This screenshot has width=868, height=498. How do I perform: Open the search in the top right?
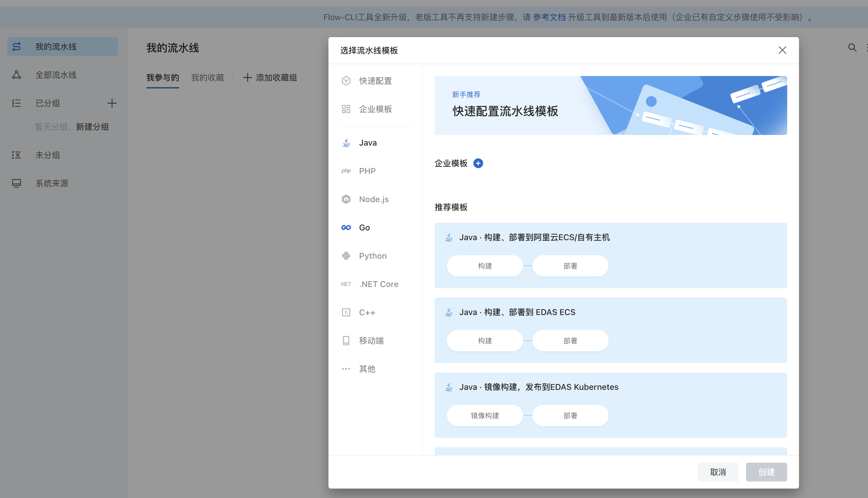click(x=852, y=48)
